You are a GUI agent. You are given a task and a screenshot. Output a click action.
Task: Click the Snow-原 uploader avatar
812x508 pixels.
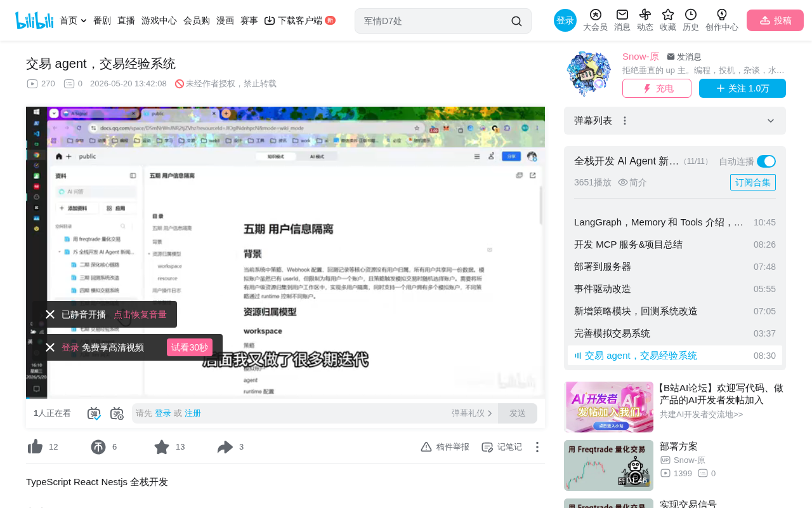(588, 74)
